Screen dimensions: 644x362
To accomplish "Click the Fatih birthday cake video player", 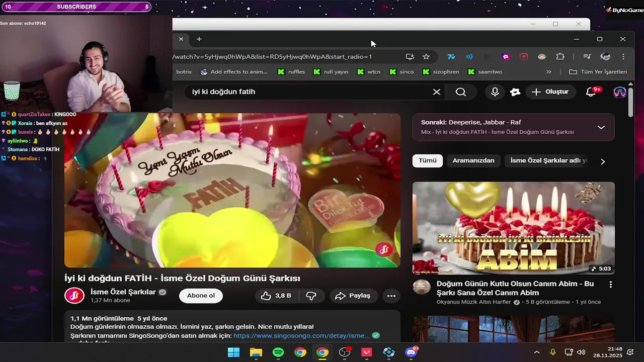I will coord(232,190).
